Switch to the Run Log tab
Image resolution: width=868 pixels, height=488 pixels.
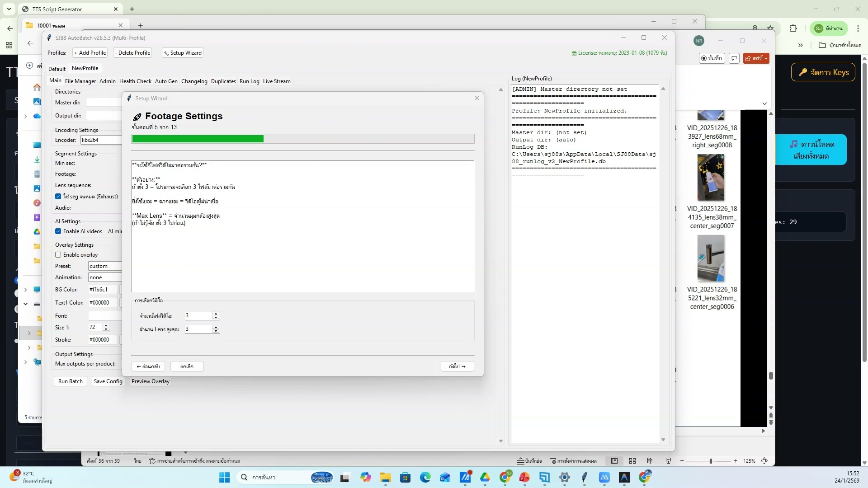pos(250,81)
